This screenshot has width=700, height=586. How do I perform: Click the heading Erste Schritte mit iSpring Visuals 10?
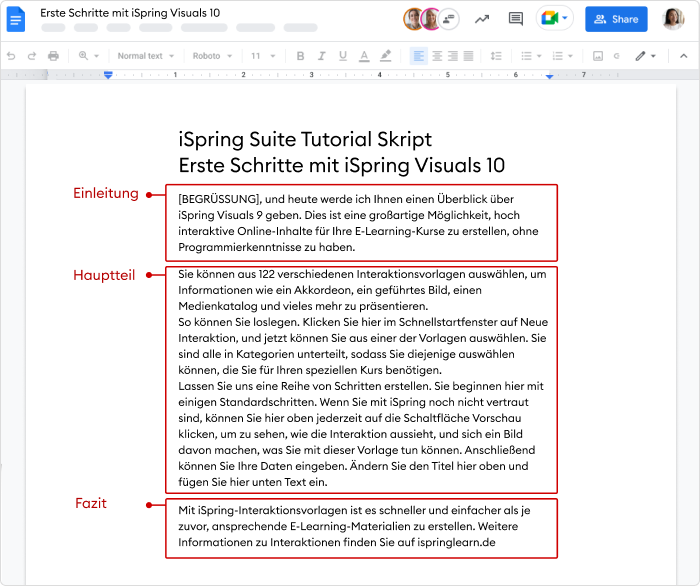click(x=342, y=166)
